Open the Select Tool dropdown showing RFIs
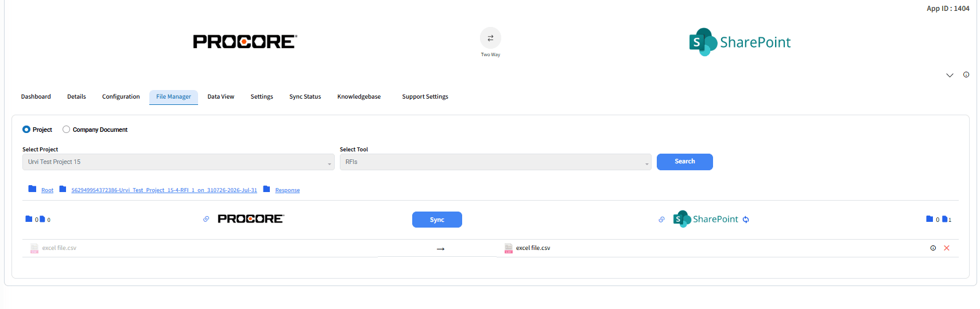980x309 pixels. (x=495, y=162)
